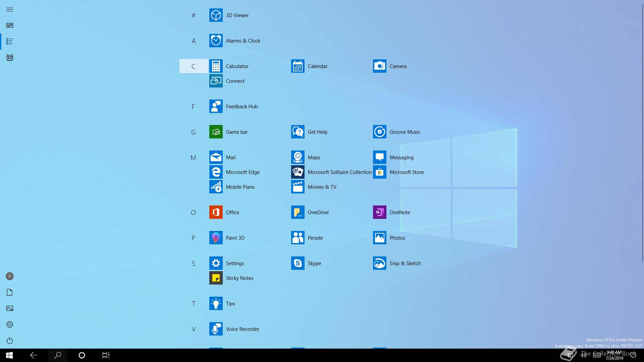Open Feedback Hub icon

216,106
